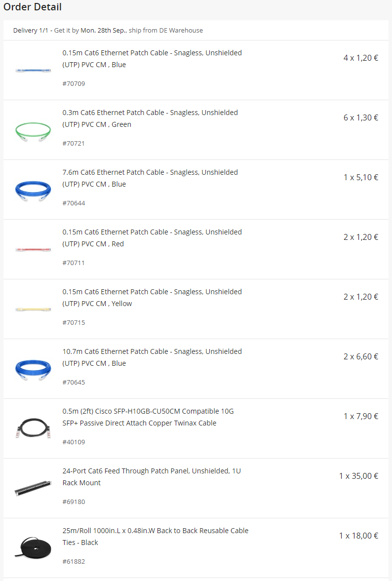Image resolution: width=392 pixels, height=581 pixels.
Task: Click the Order Detail heading
Action: coord(33,7)
